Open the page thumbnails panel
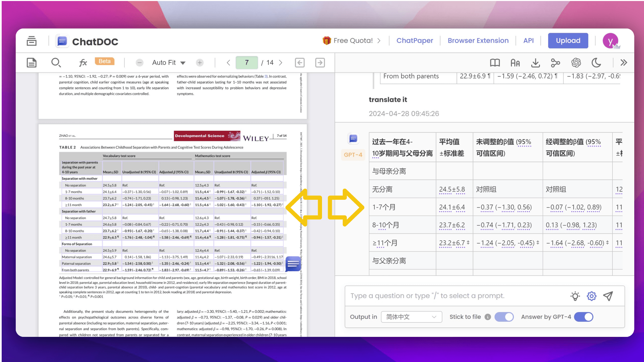 32,62
